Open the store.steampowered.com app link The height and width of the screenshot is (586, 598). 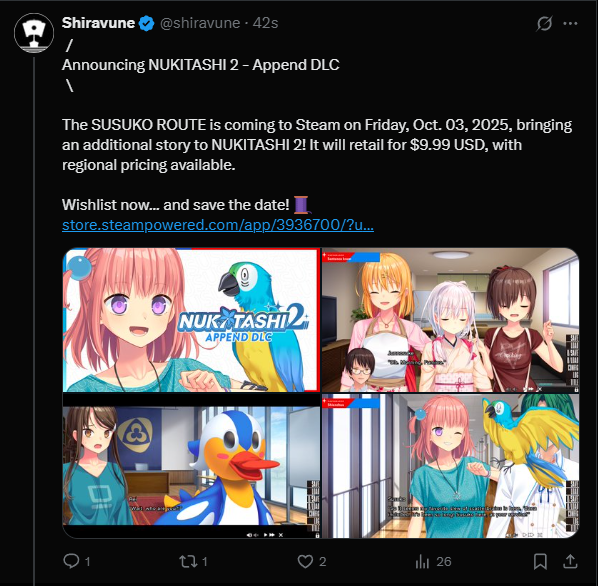pyautogui.click(x=218, y=225)
